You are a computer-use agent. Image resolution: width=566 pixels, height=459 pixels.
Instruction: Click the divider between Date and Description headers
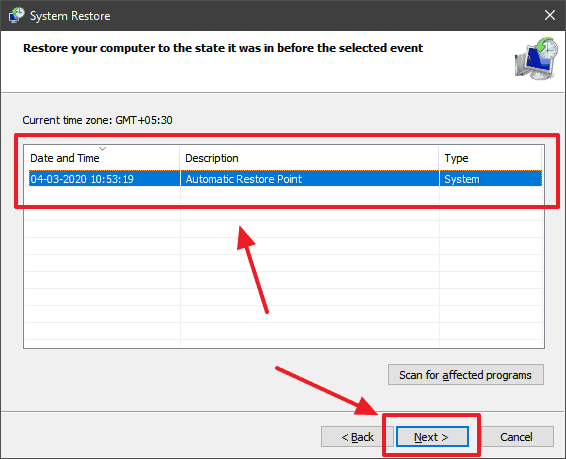pyautogui.click(x=180, y=158)
